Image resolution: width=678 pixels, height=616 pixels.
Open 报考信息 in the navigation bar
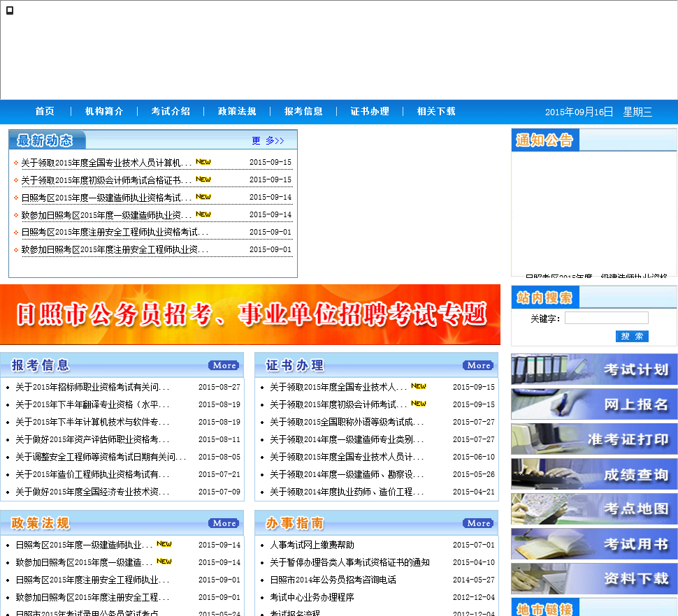tap(303, 112)
